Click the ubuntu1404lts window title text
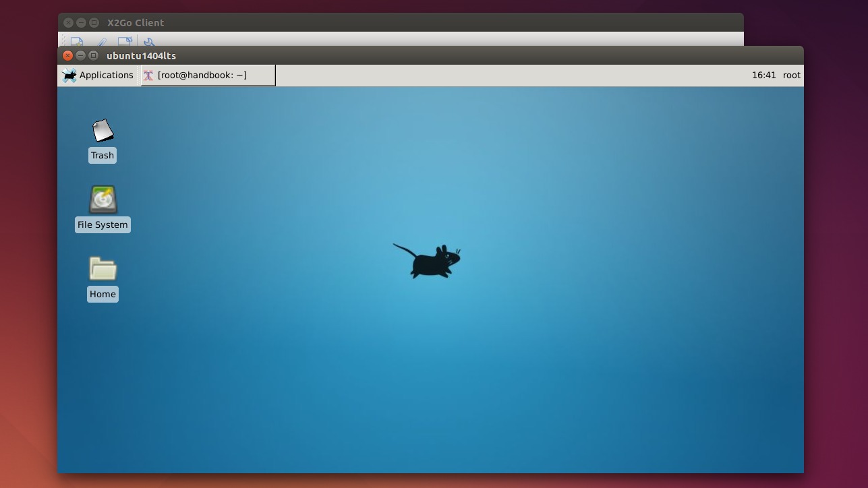Viewport: 868px width, 488px height. [141, 56]
